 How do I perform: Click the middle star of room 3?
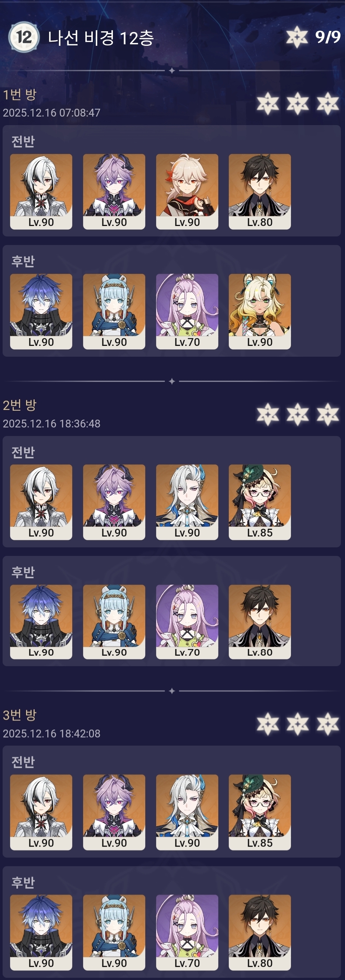tap(298, 724)
